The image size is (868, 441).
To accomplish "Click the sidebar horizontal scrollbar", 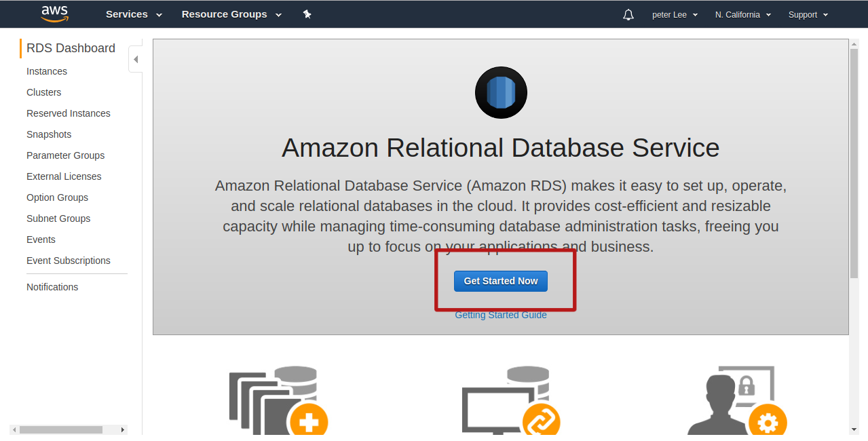I will (x=61, y=429).
